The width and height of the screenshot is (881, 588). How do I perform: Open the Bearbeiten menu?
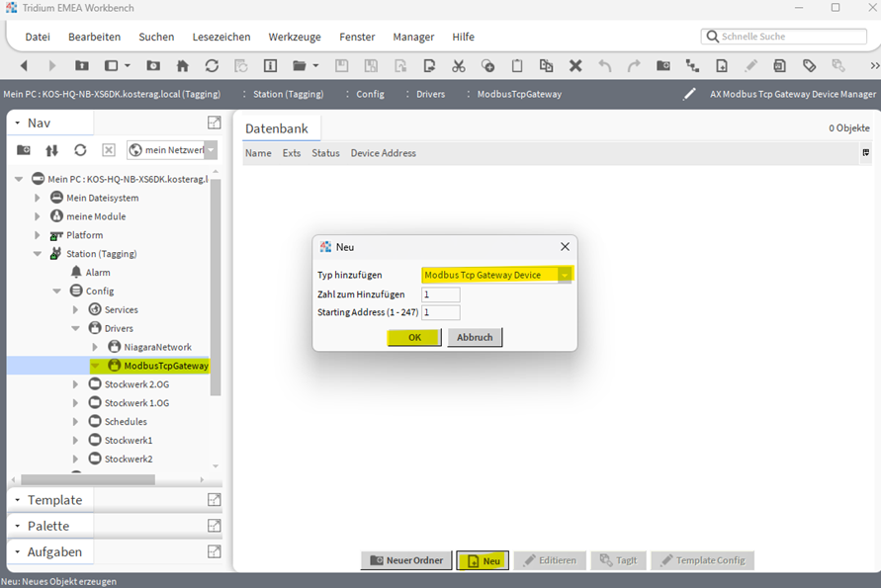point(94,37)
